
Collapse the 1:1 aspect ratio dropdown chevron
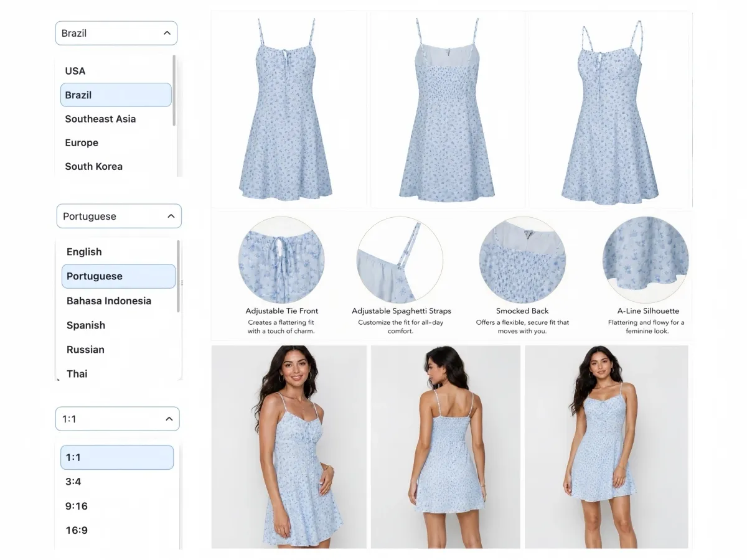pos(169,419)
